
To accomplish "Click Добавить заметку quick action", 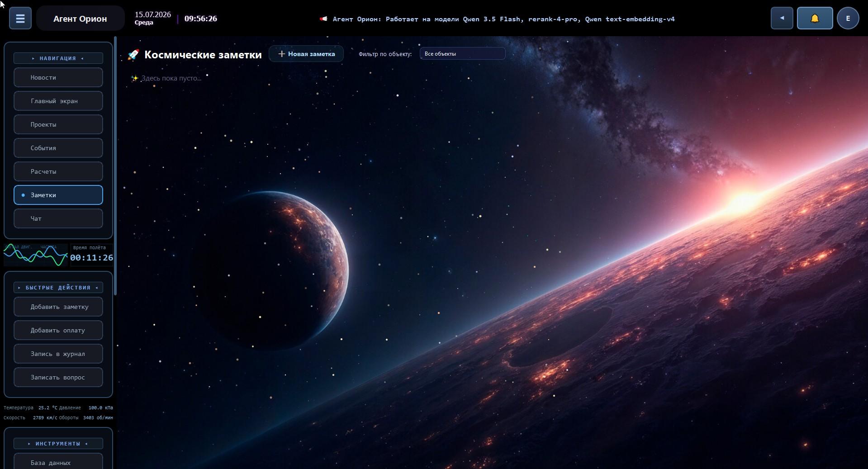I will (x=58, y=307).
